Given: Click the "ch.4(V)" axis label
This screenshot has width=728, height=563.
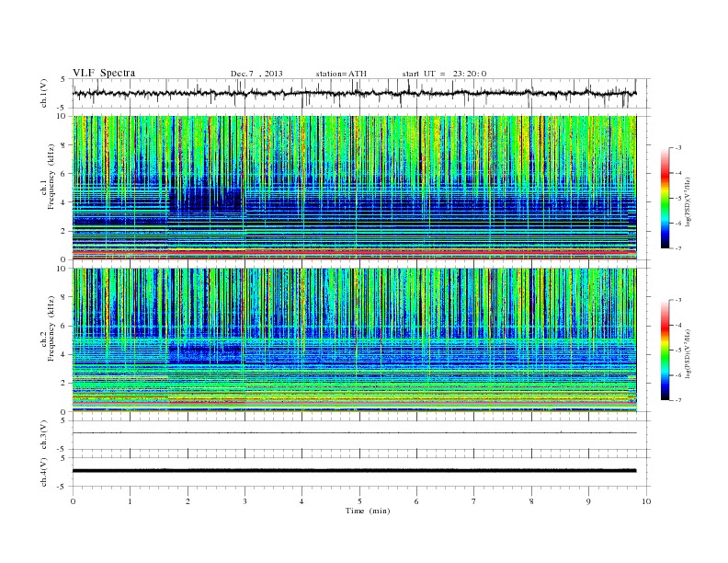Looking at the screenshot, I should 44,472.
